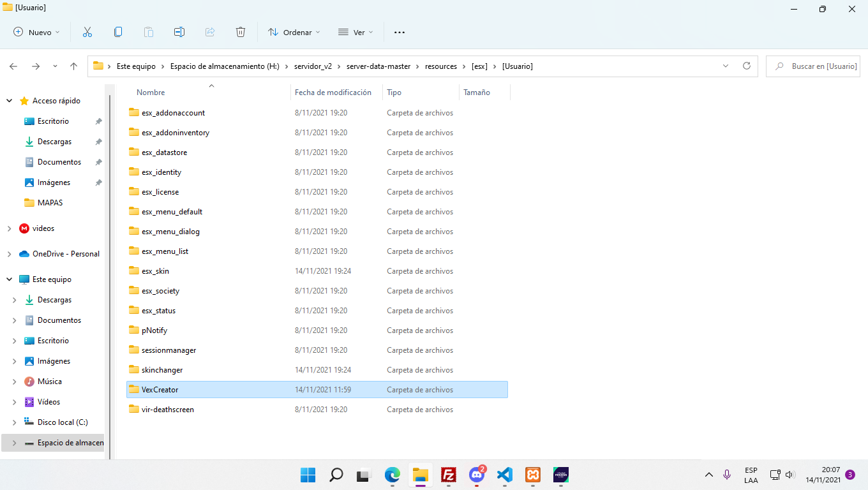Viewport: 868px width, 490px height.
Task: Collapse the Este equipo tree node
Action: (9, 279)
